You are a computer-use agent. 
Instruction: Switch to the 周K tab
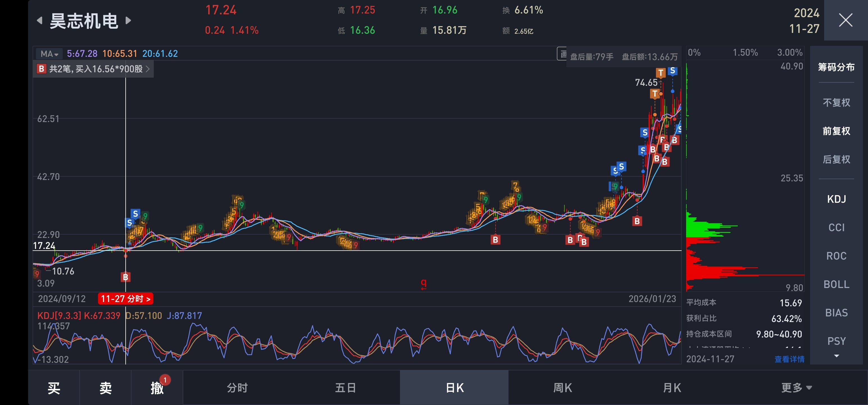point(562,388)
